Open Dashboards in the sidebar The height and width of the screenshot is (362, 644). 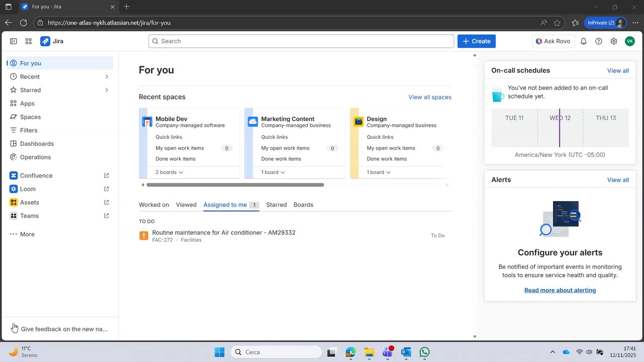click(x=60, y=143)
